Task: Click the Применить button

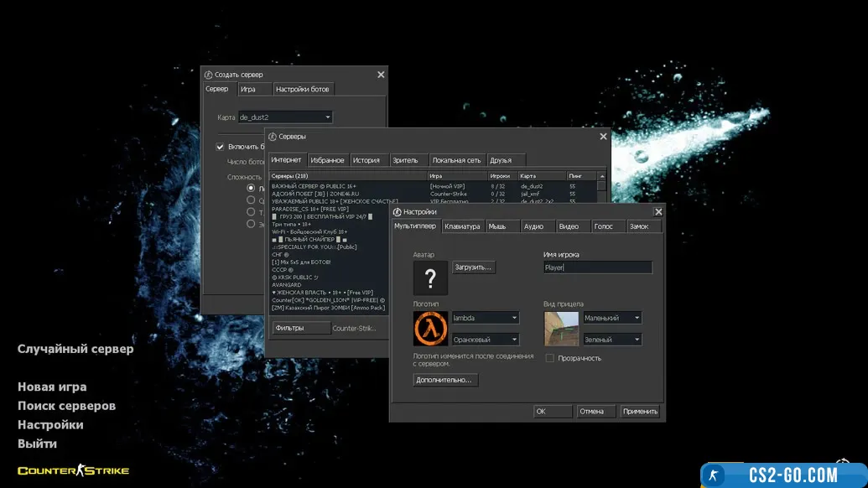Action: 641,412
